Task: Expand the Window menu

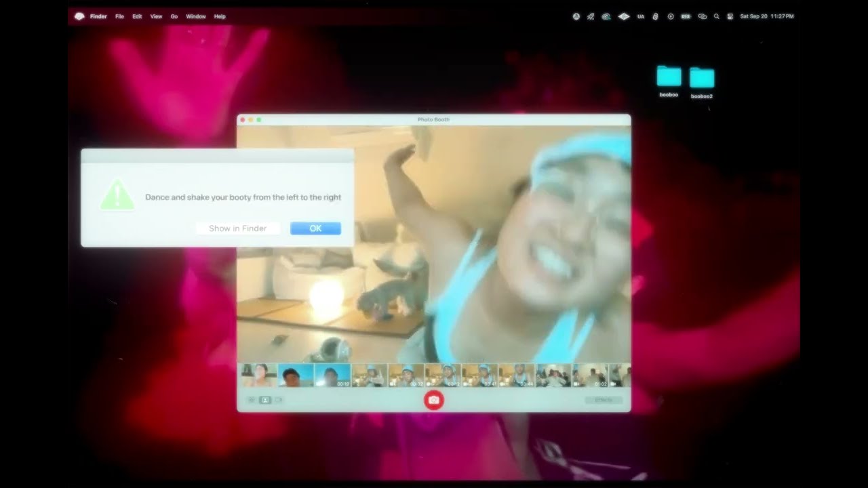Action: tap(196, 16)
